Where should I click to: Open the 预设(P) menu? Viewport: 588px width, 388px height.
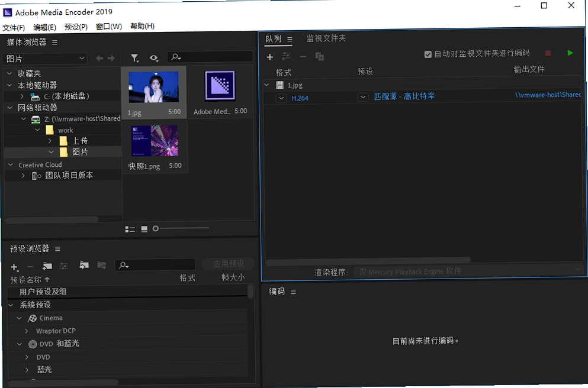coord(76,27)
